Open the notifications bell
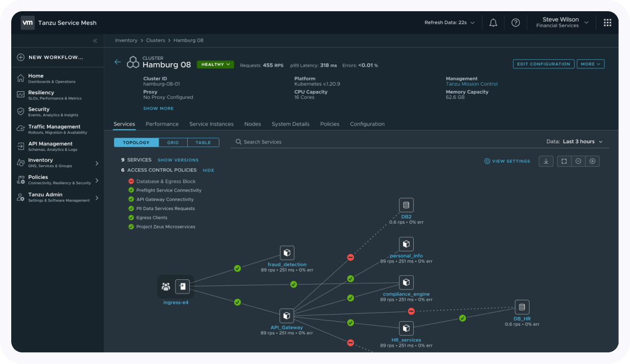Viewport: 630px width, 364px height. (x=493, y=22)
